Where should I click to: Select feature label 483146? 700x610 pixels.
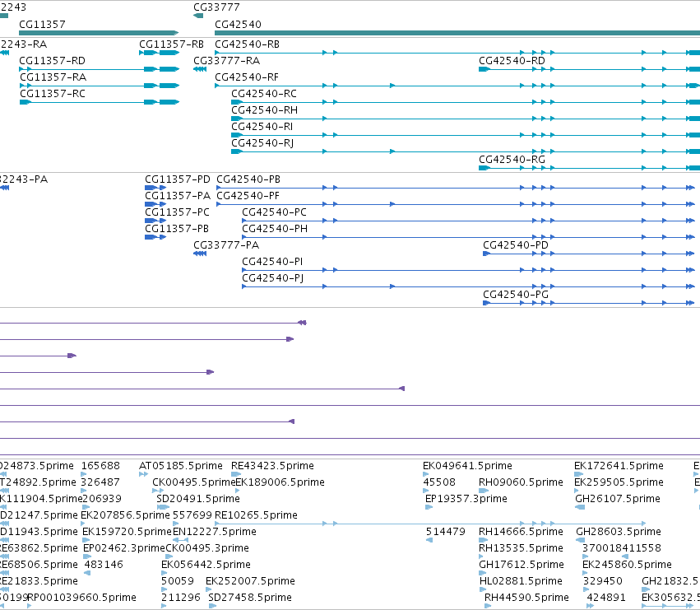tap(104, 565)
